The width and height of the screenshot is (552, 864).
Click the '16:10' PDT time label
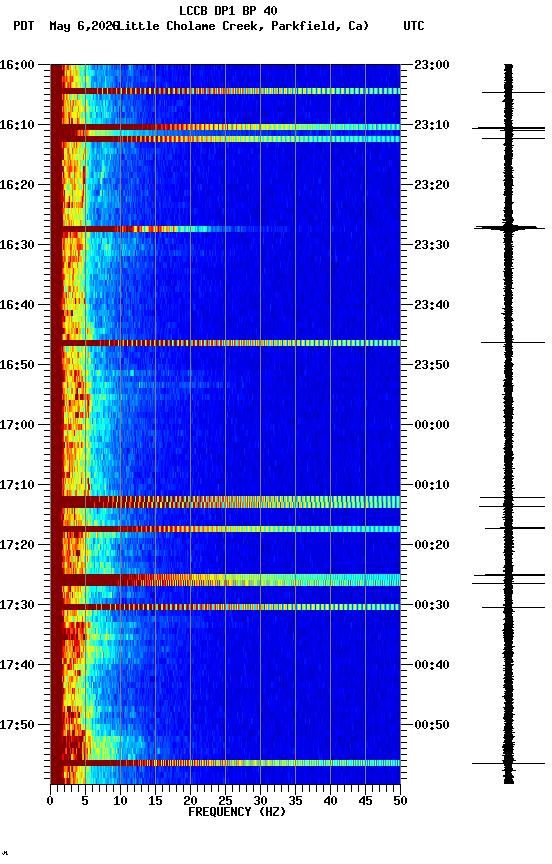pyautogui.click(x=17, y=125)
